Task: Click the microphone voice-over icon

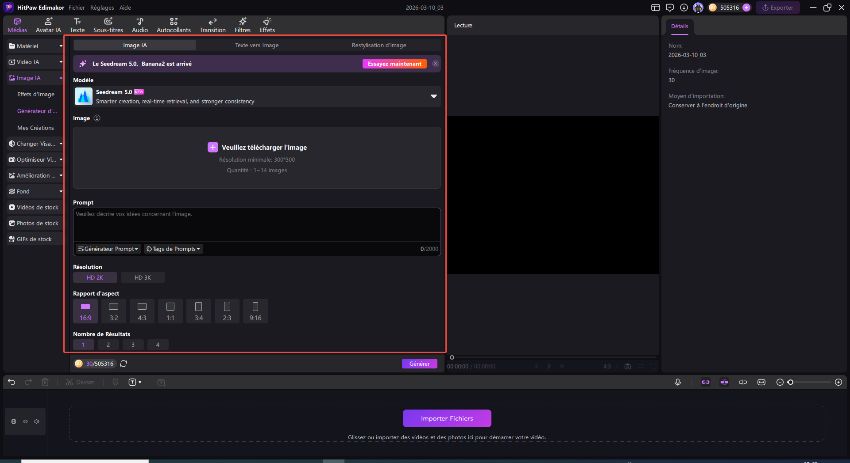Action: (x=678, y=382)
